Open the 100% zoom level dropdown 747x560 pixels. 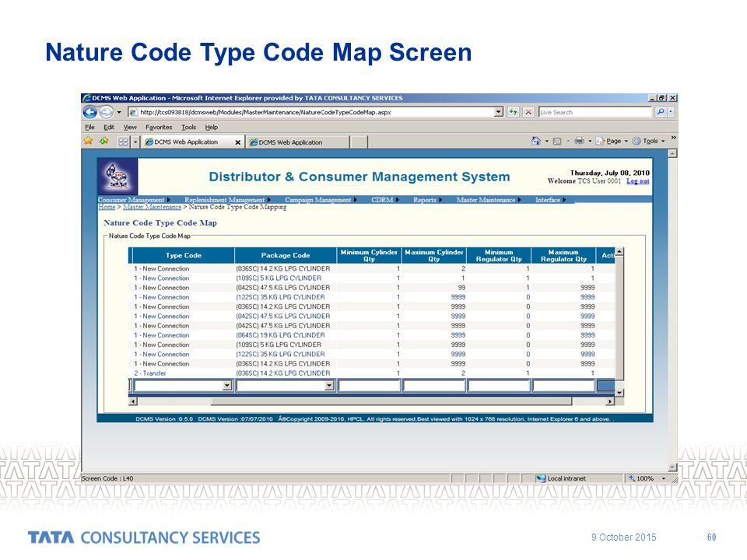[x=663, y=478]
